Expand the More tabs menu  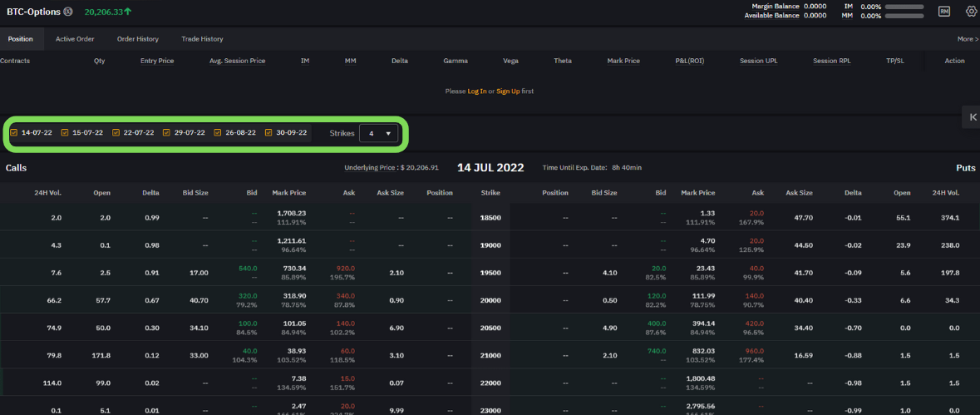pos(968,39)
